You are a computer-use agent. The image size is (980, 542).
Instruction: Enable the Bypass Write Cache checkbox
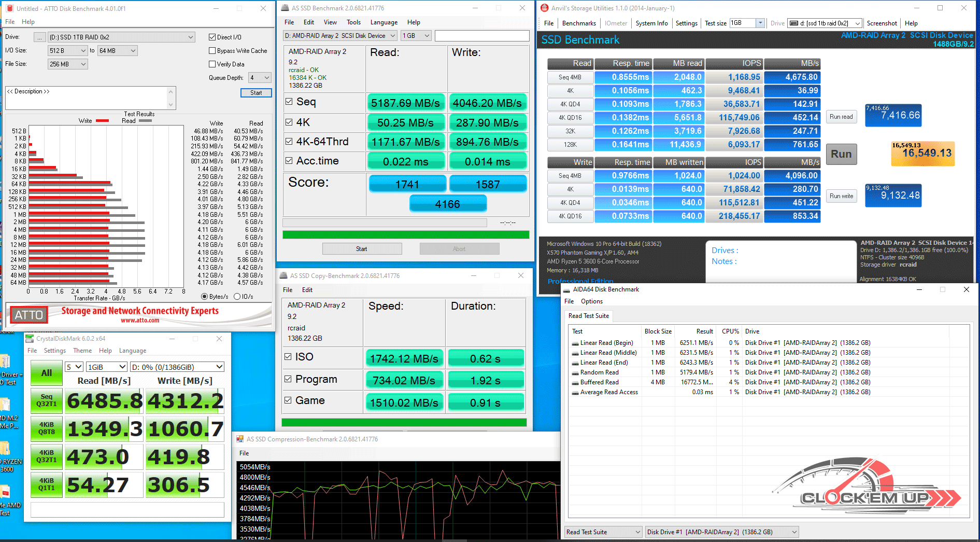click(x=212, y=51)
